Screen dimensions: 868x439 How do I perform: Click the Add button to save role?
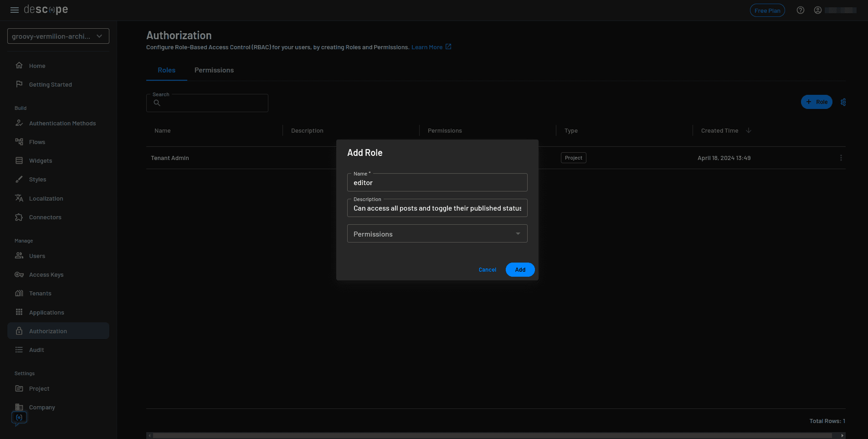tap(520, 269)
